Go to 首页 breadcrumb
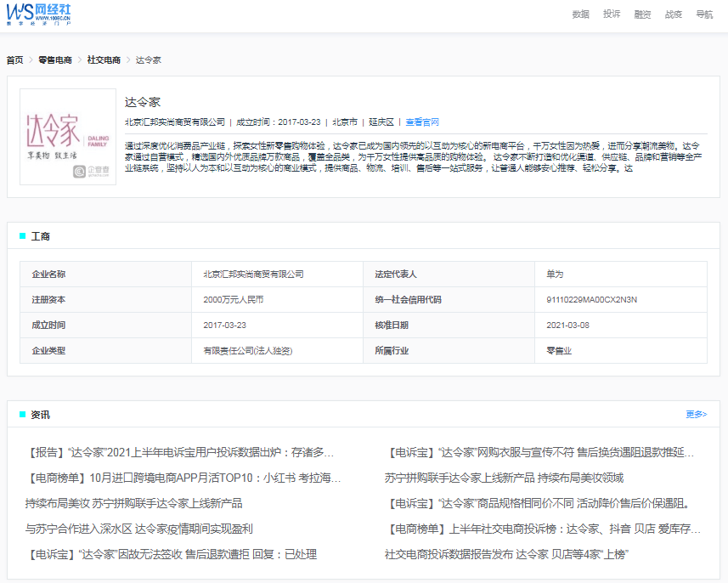This screenshot has width=728, height=583. point(14,60)
